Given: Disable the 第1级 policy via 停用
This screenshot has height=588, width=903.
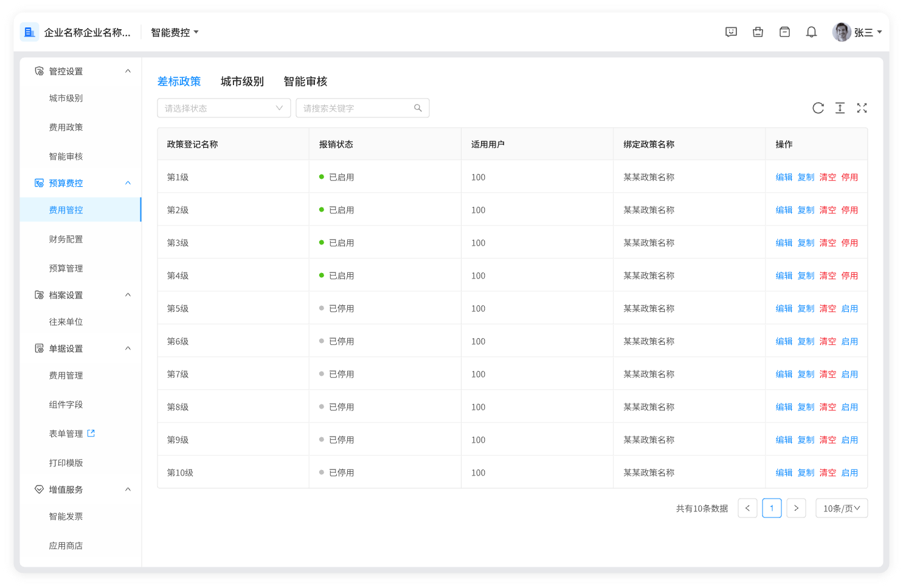Looking at the screenshot, I should [849, 178].
